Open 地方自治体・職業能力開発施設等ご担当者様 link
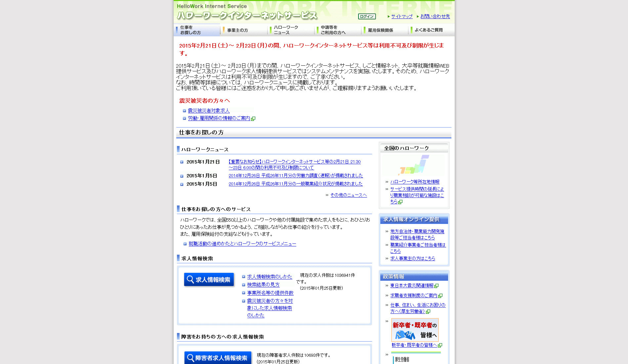The width and height of the screenshot is (628, 364). pos(417,235)
